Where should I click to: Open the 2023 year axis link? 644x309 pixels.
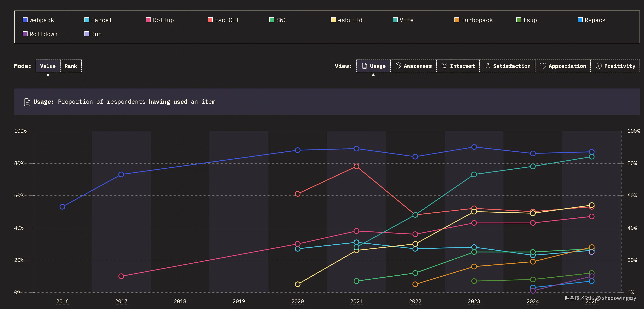tap(474, 301)
